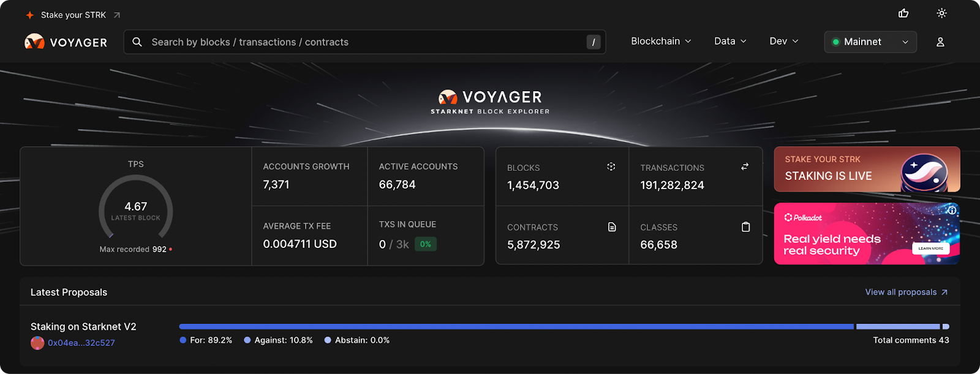Toggle light theme with sun icon

[942, 13]
